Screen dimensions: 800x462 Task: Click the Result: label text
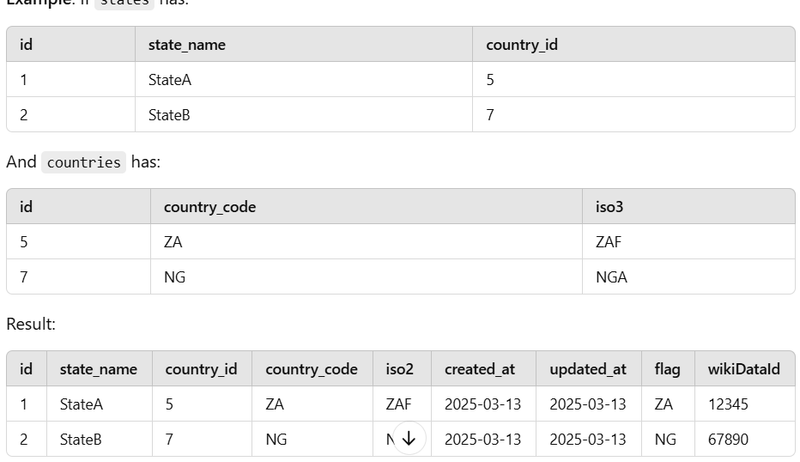coord(31,324)
